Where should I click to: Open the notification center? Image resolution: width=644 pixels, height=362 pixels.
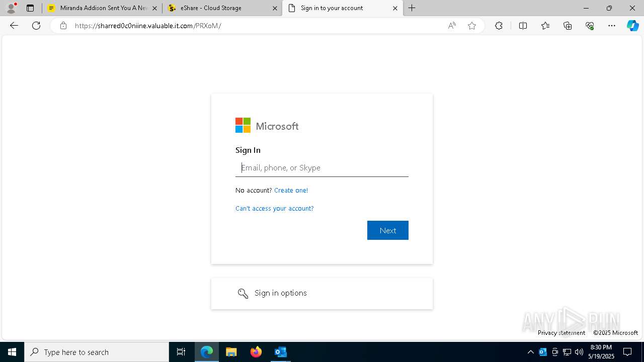pyautogui.click(x=627, y=352)
